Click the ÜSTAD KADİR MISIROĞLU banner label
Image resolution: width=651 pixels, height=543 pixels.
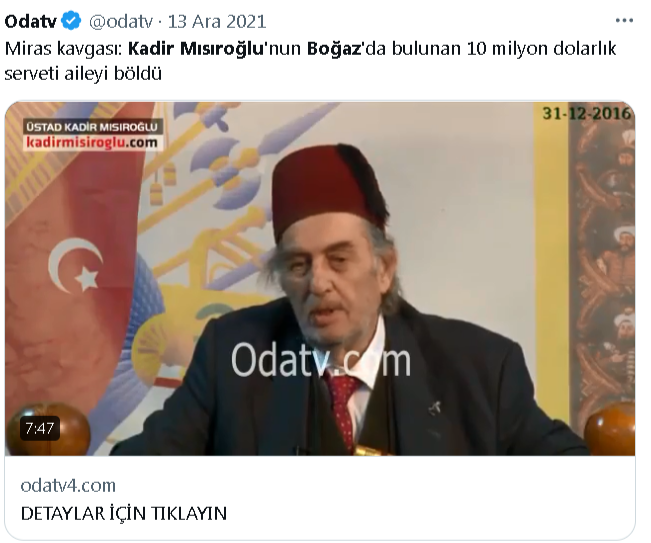pyautogui.click(x=92, y=127)
